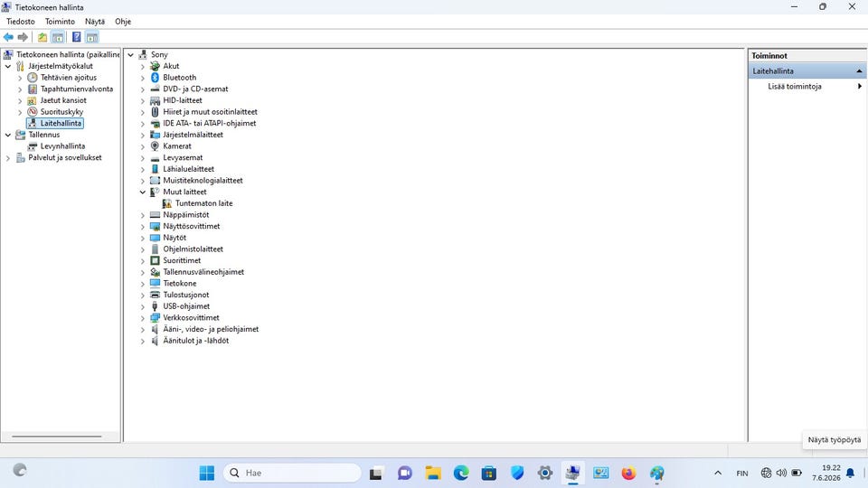Select Laitehallinta in left tree

pos(61,124)
